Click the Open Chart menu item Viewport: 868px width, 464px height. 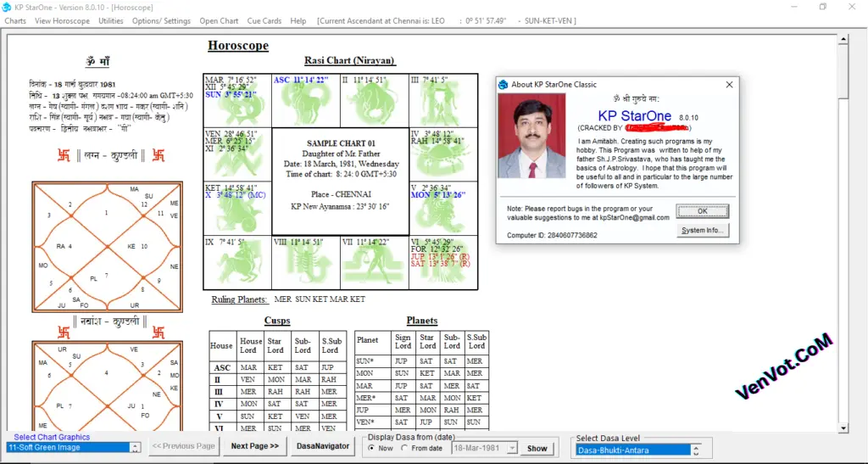219,20
